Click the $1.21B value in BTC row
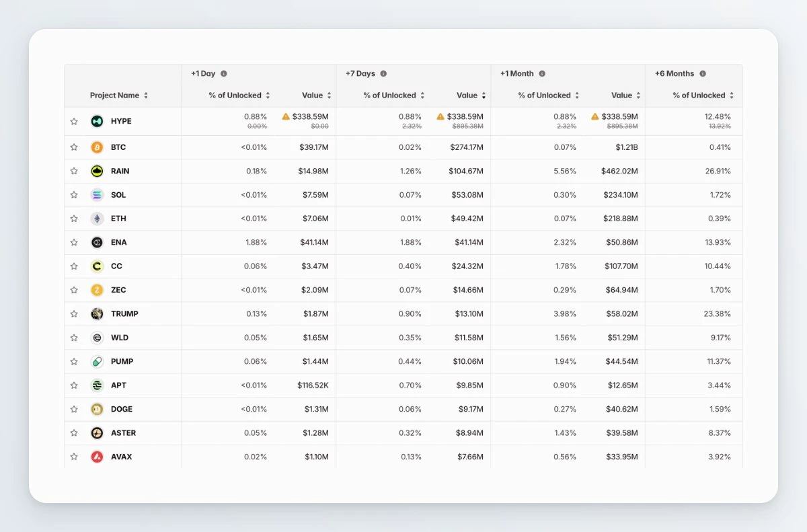807x532 pixels. click(625, 147)
